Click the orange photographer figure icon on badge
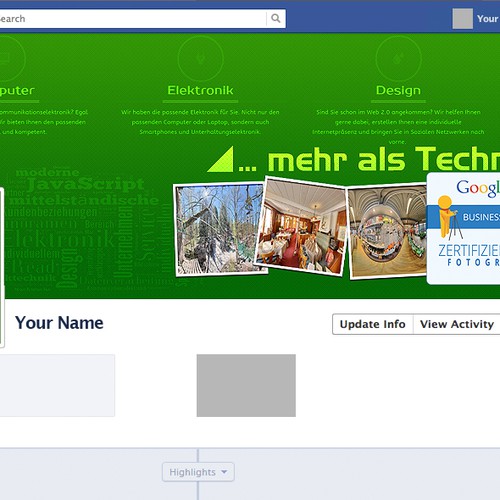This screenshot has height=500, width=500. pos(449,217)
